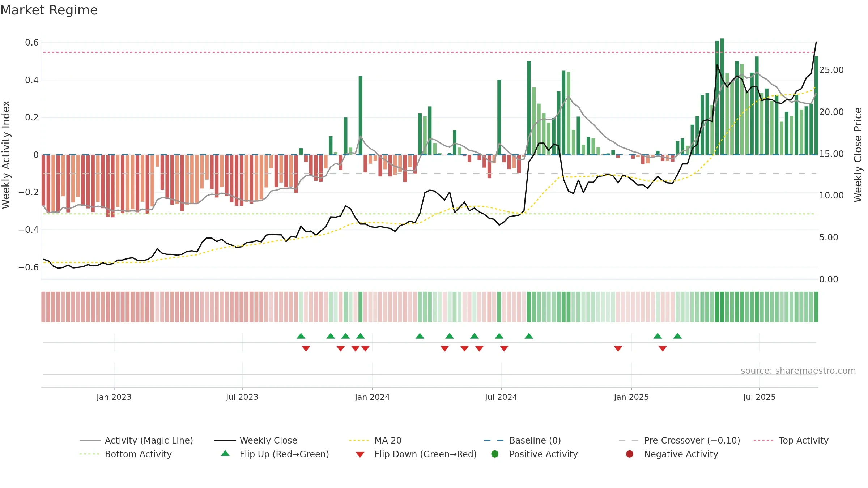Click the last red flip-down marker of the series
The image size is (868, 488).
coord(663,348)
